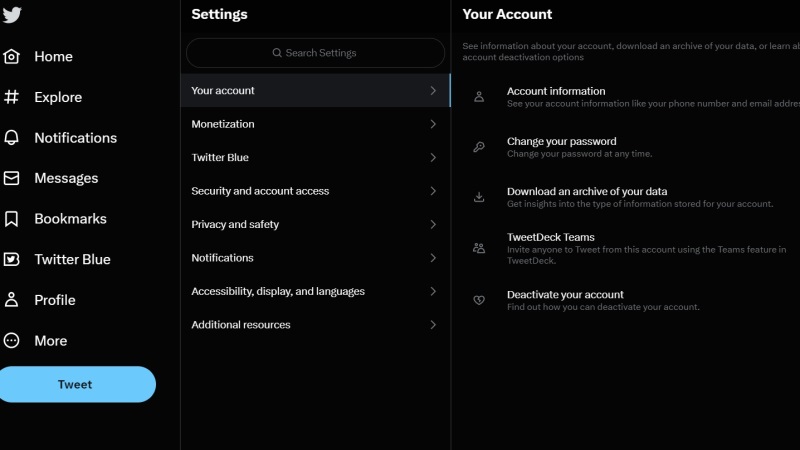Open Change your password option
The image size is (800, 450).
click(561, 141)
